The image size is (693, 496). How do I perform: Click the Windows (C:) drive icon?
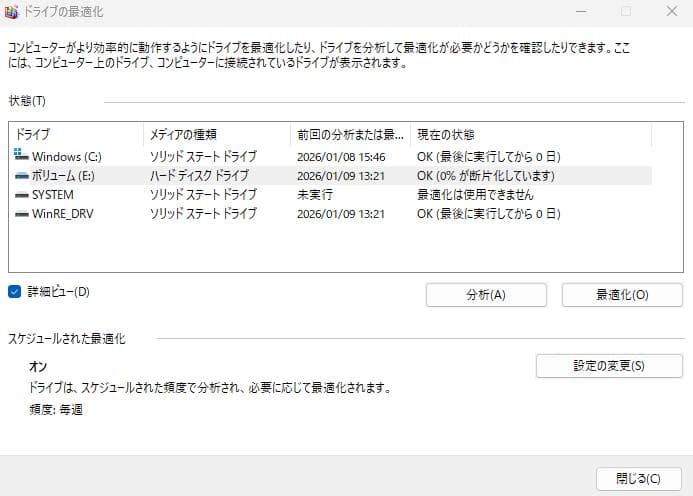pyautogui.click(x=21, y=155)
